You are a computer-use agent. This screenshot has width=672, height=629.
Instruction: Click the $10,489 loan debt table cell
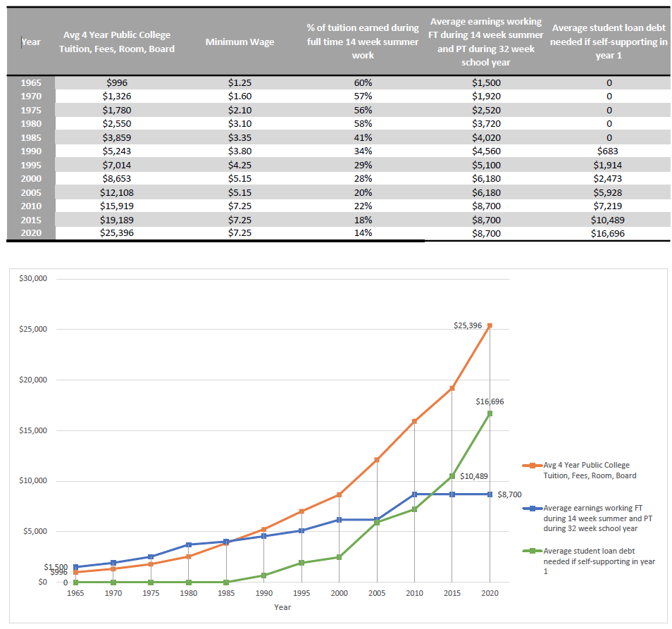[x=608, y=220]
